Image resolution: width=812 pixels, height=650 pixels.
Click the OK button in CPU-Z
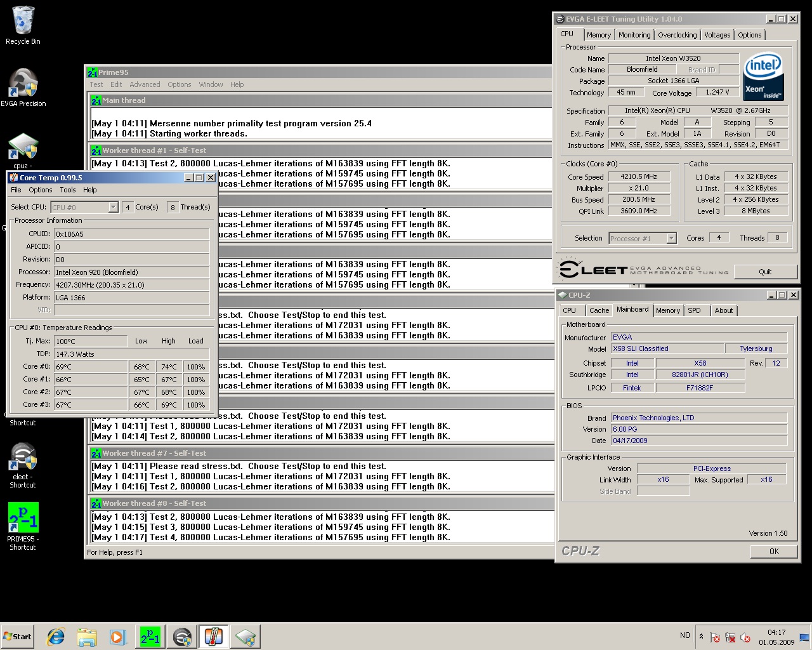[x=774, y=552]
